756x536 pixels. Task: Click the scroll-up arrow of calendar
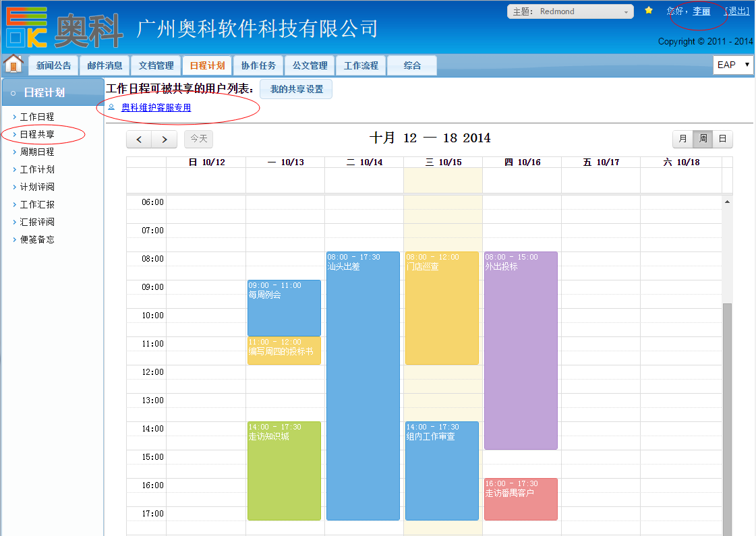coord(727,202)
